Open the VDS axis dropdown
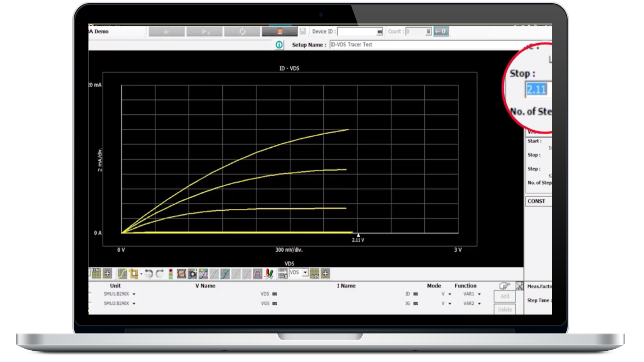Viewport: 644px width, 362px height. [305, 273]
